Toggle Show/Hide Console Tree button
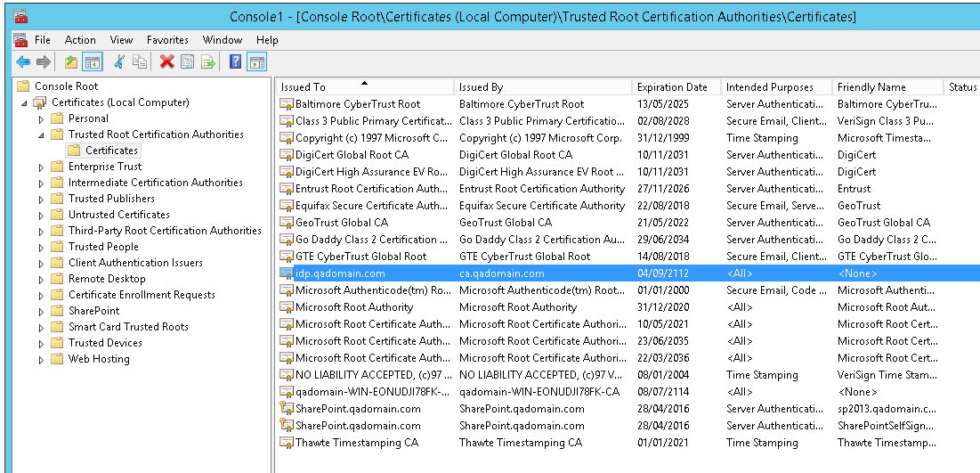This screenshot has height=473, width=980. [91, 61]
